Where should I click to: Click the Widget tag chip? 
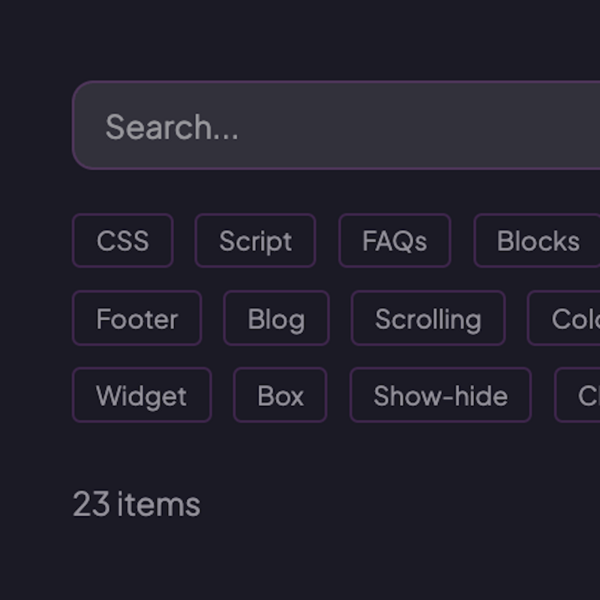click(141, 396)
